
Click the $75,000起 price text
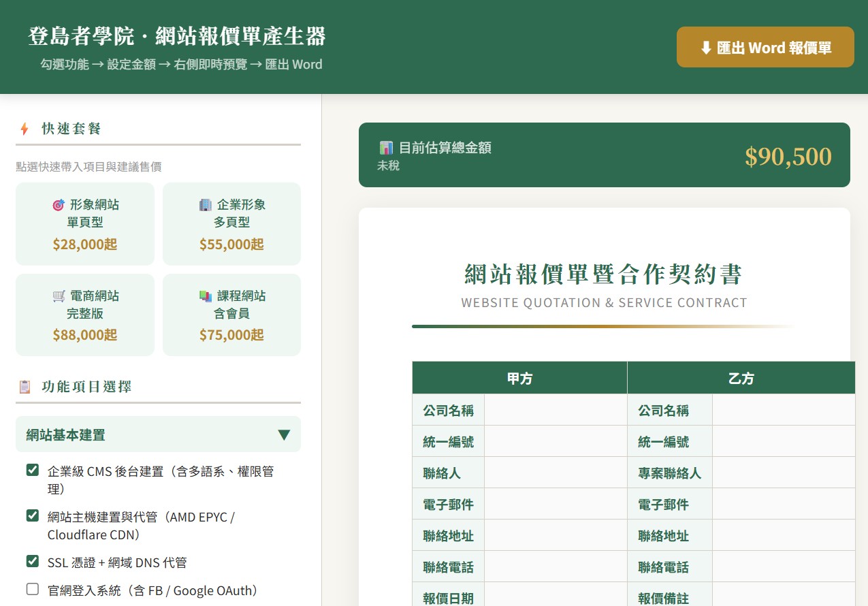click(x=231, y=335)
